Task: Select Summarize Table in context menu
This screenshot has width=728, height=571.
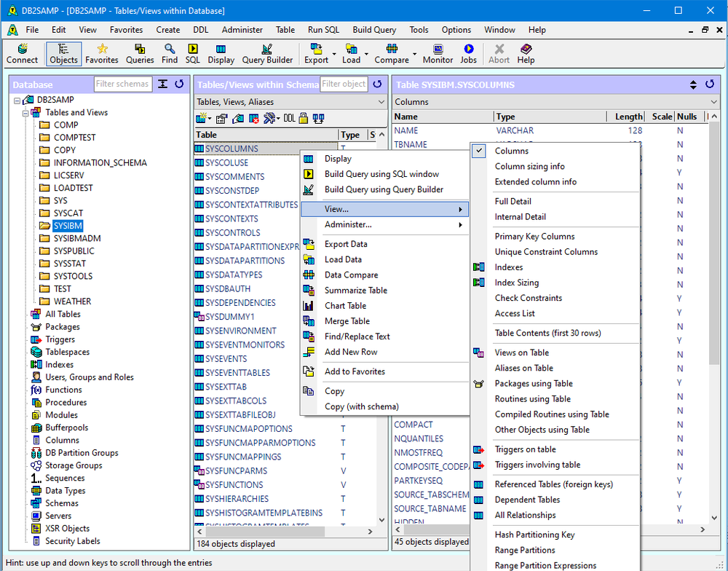Action: pyautogui.click(x=385, y=290)
